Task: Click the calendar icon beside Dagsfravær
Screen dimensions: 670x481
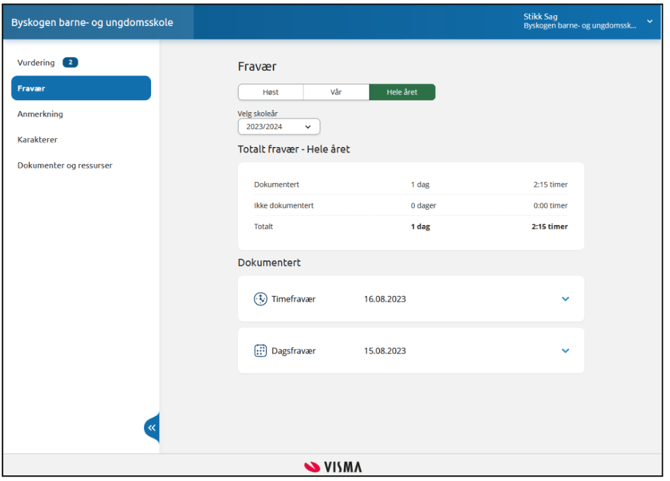Action: coord(260,351)
